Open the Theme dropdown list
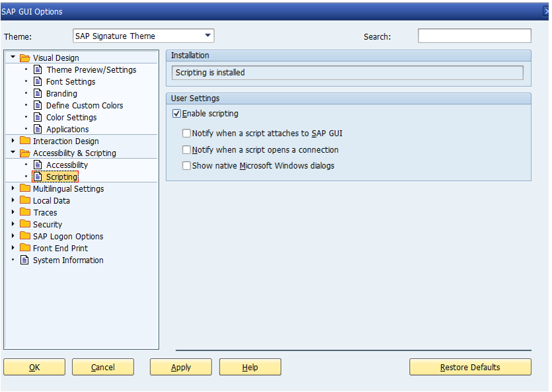The width and height of the screenshot is (552, 392). point(208,36)
